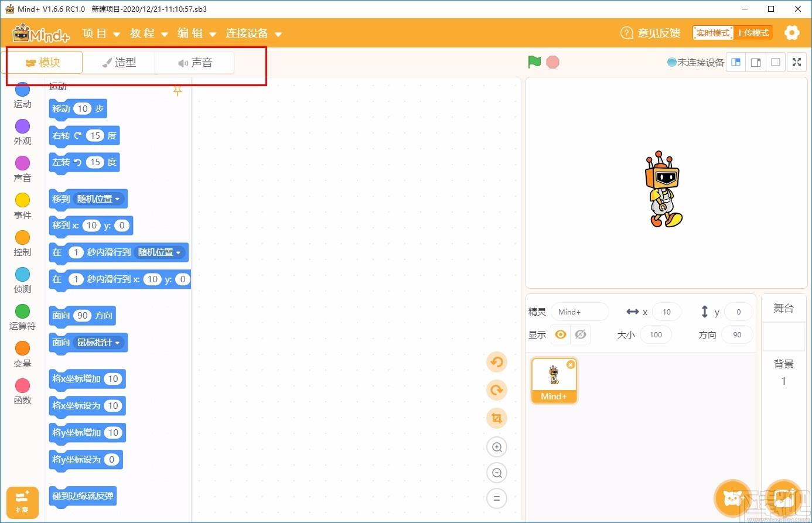Viewport: 812px width, 523px height.
Task: Click the robot character on stage
Action: [x=664, y=190]
